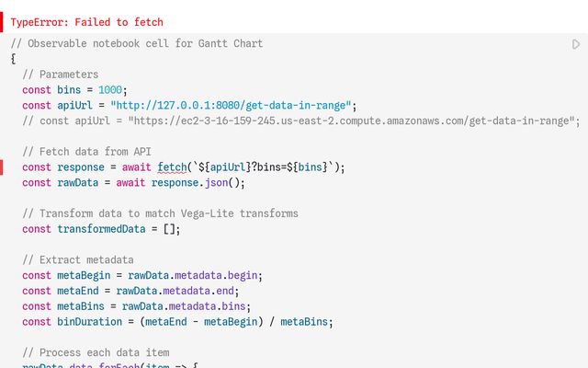Click the transformedData empty array brackets
Image resolution: width=588 pixels, height=368 pixels.
(x=169, y=229)
